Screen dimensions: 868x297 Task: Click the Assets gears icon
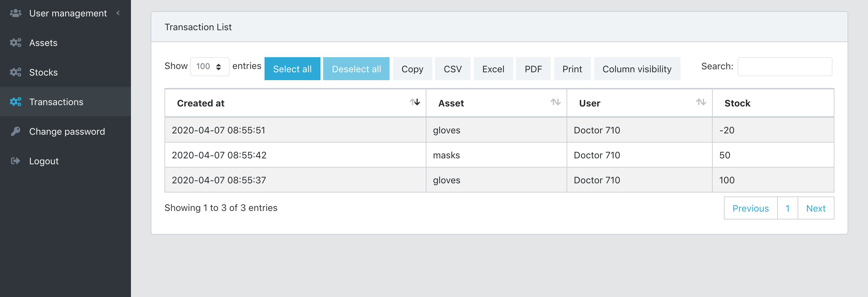(x=15, y=43)
